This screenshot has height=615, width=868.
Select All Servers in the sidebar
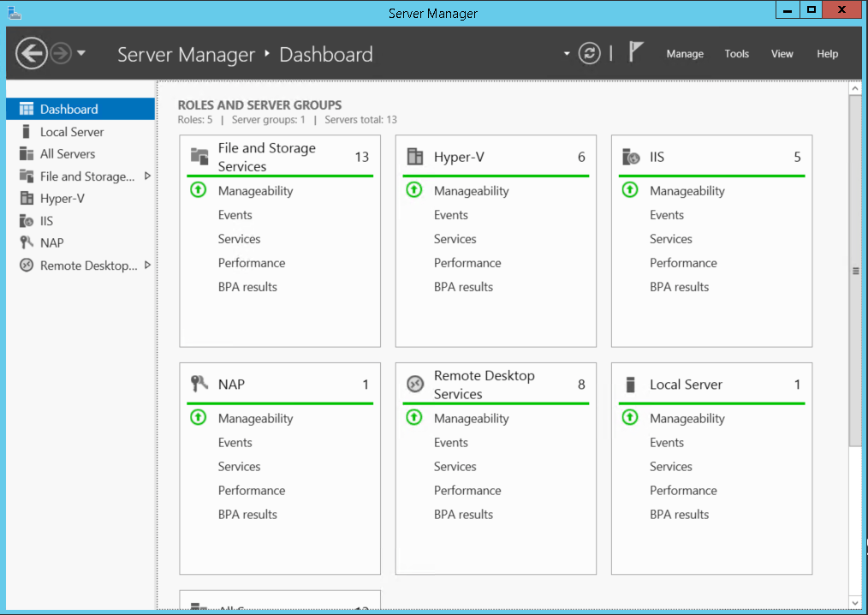pyautogui.click(x=68, y=154)
